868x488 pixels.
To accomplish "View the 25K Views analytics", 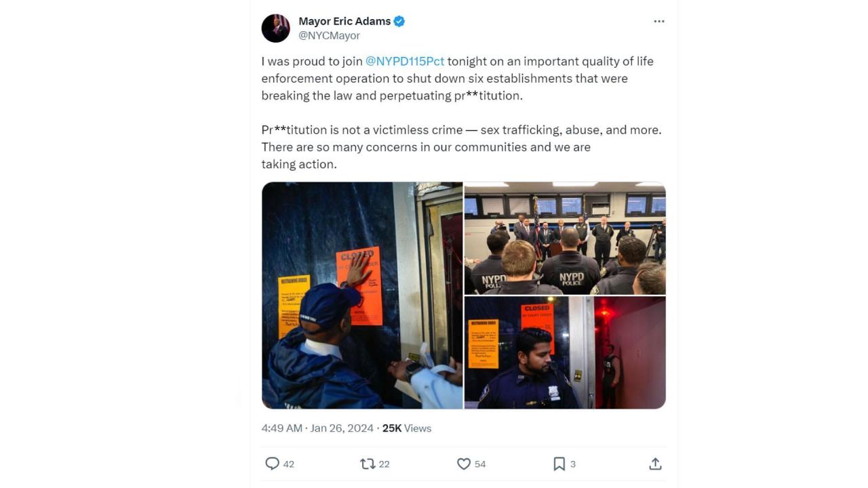I will click(407, 428).
